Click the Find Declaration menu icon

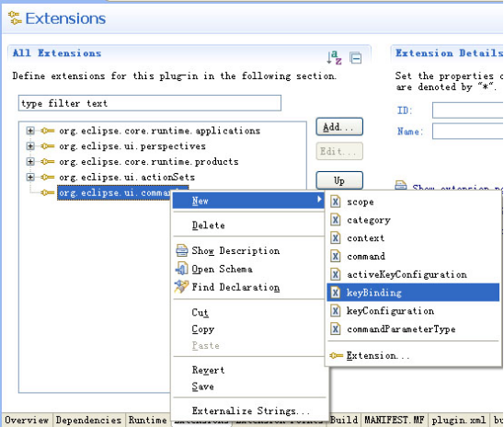point(181,286)
